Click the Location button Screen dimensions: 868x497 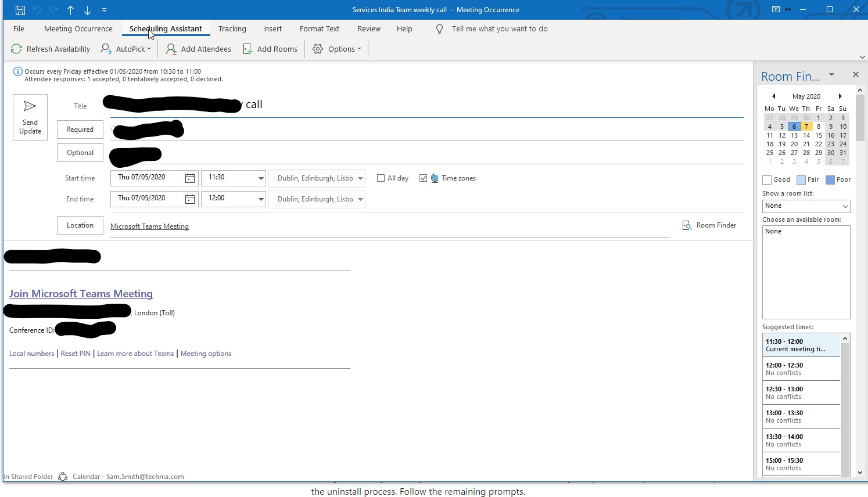[80, 225]
